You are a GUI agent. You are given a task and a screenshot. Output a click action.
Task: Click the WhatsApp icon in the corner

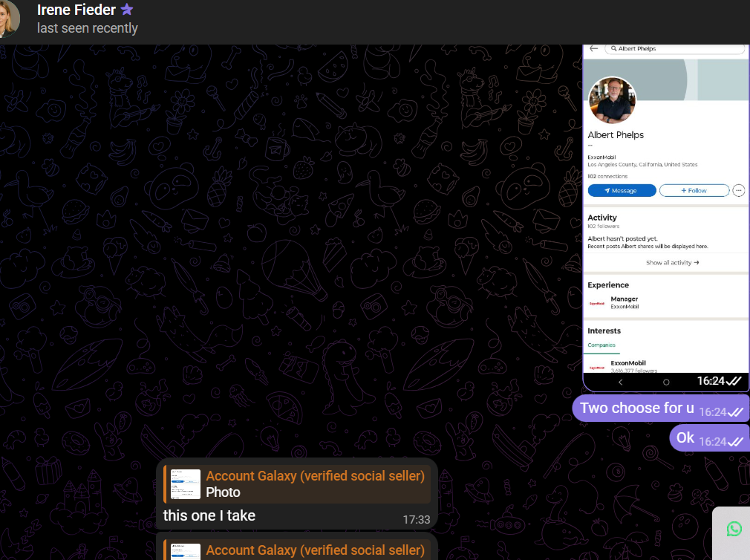point(734,529)
